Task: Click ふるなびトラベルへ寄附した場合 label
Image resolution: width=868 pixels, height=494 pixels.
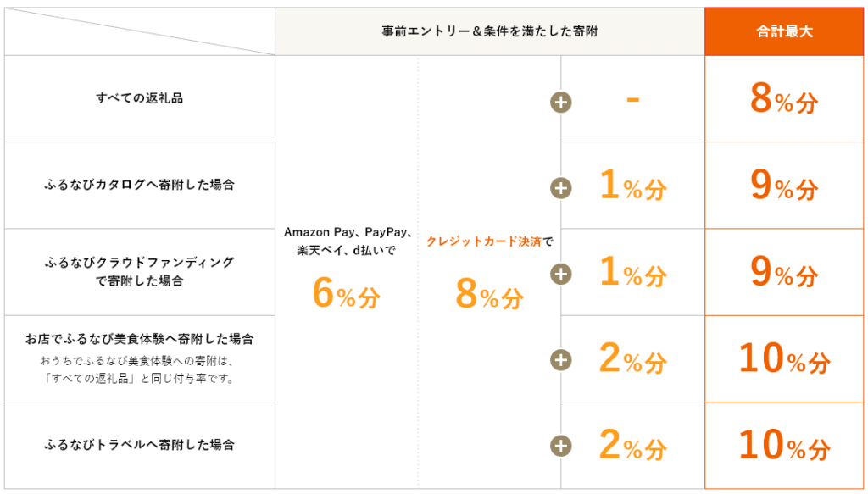Action: pos(140,445)
